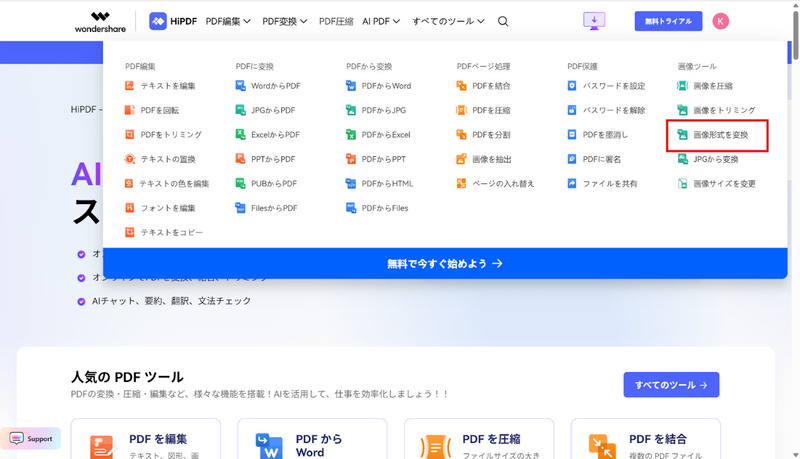Click the desktop download monitor icon
Screen dimensions: 800x459
point(594,21)
